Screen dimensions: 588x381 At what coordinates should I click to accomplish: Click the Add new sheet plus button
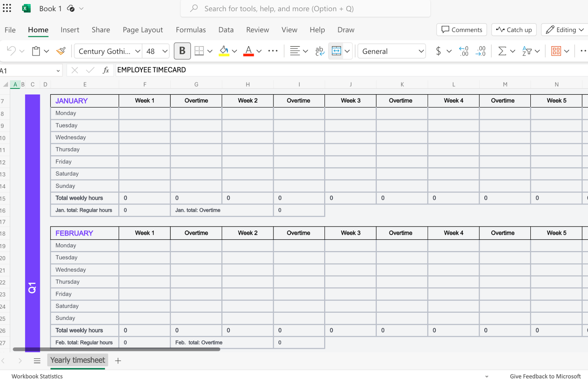[x=118, y=361]
